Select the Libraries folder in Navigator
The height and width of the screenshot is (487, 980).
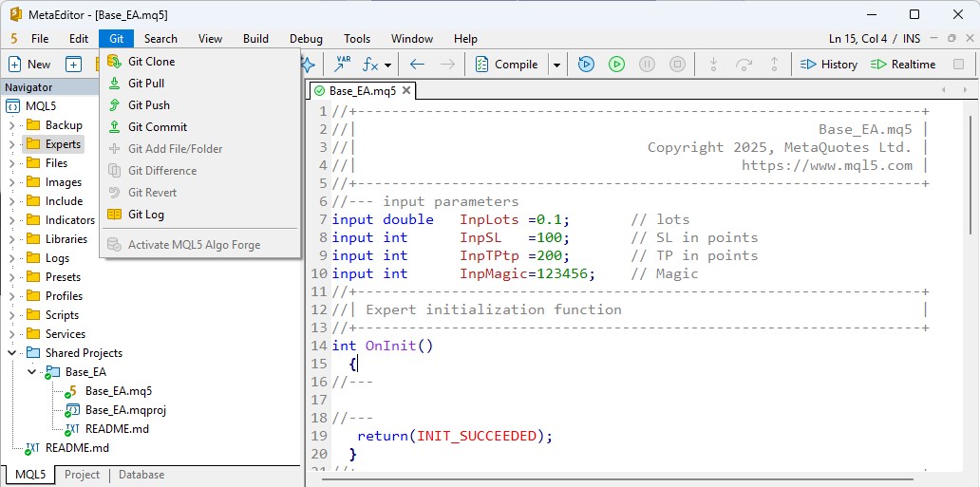66,239
